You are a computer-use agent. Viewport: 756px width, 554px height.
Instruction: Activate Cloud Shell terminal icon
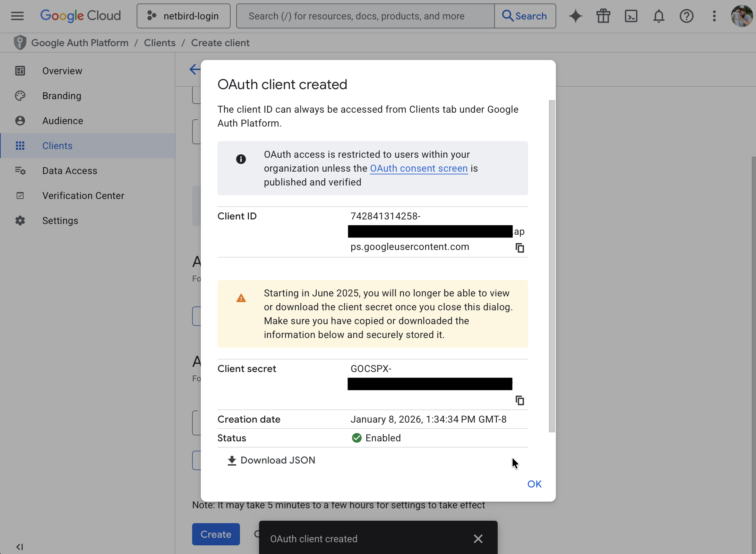pyautogui.click(x=631, y=16)
